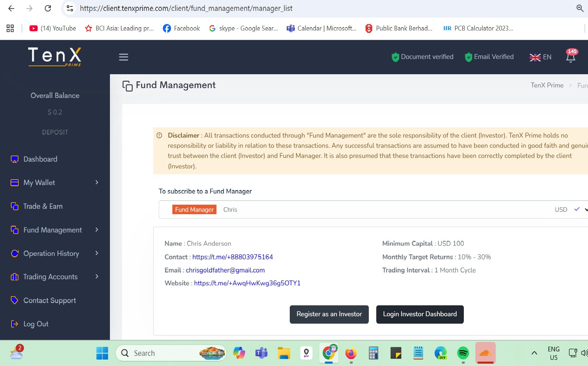Click the My Wallet card icon
This screenshot has width=588, height=366.
point(15,183)
